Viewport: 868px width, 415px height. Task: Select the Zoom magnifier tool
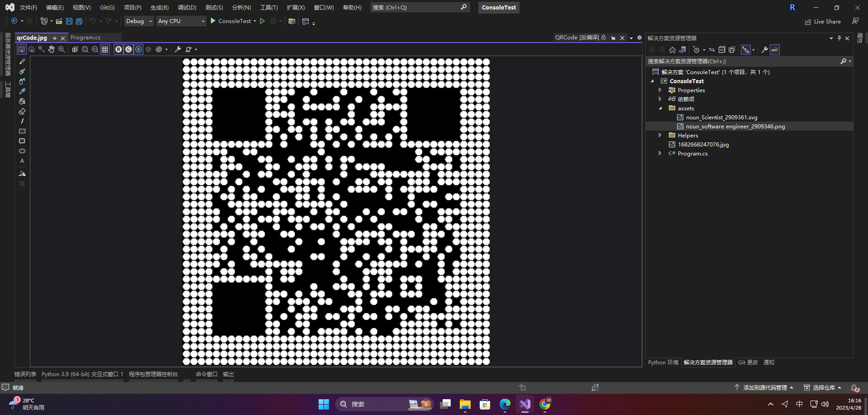coord(62,49)
